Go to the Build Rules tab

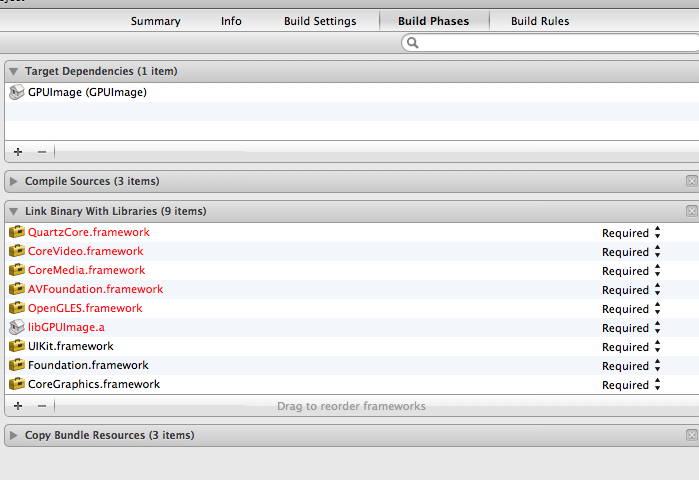pos(540,21)
